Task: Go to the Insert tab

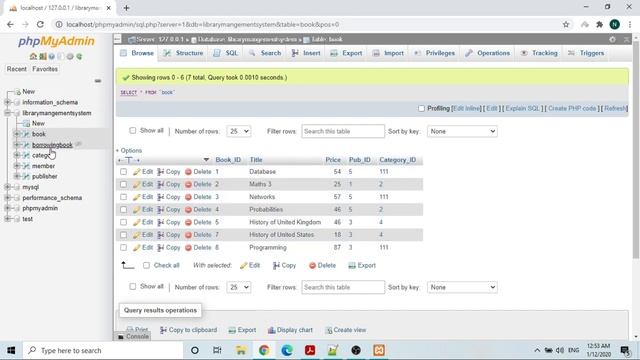Action: (306, 53)
